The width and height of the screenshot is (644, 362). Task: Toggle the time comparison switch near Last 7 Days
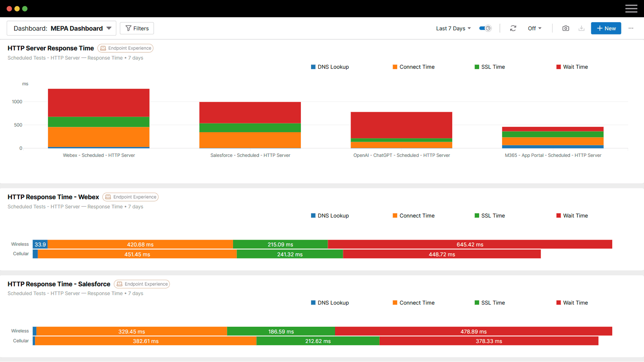485,28
